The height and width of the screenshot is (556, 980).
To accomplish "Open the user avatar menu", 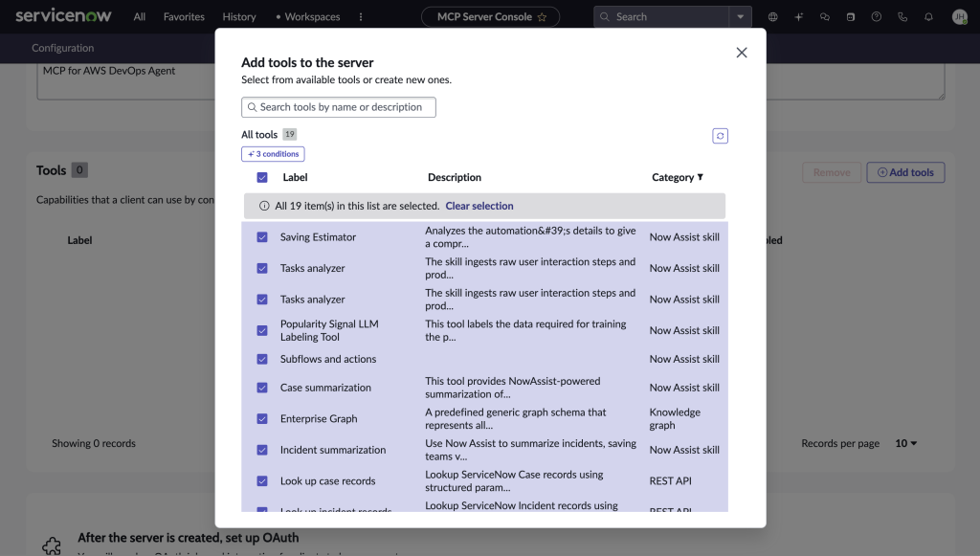I will click(x=959, y=17).
